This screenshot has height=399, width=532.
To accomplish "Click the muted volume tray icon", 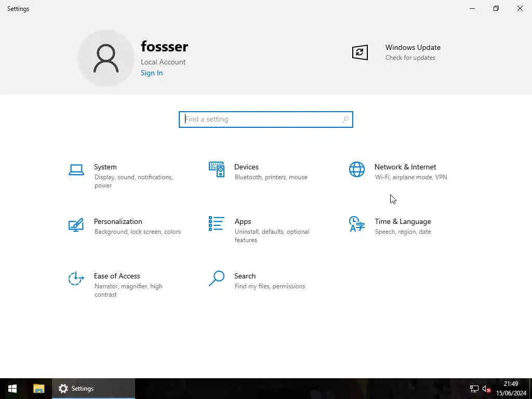I will click(x=486, y=389).
